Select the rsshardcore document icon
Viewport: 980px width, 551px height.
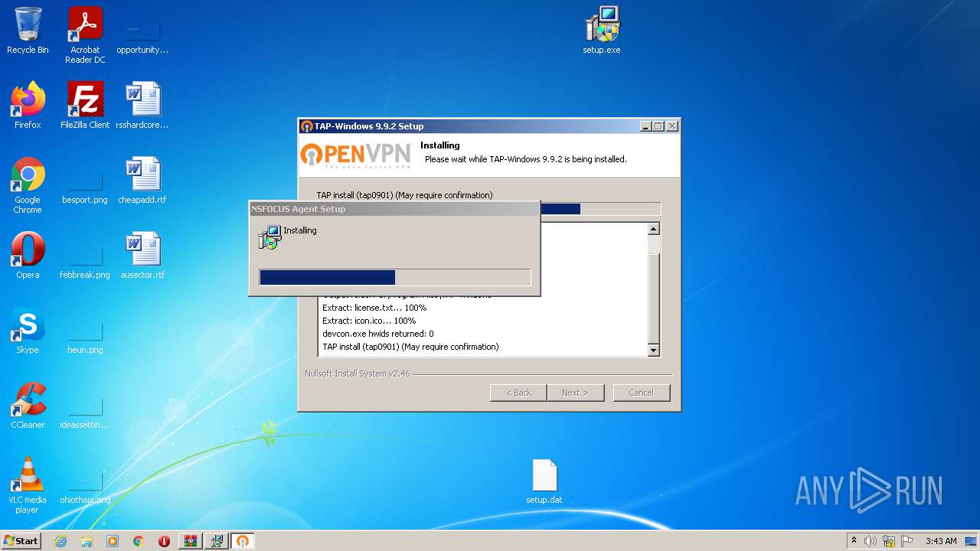[142, 106]
